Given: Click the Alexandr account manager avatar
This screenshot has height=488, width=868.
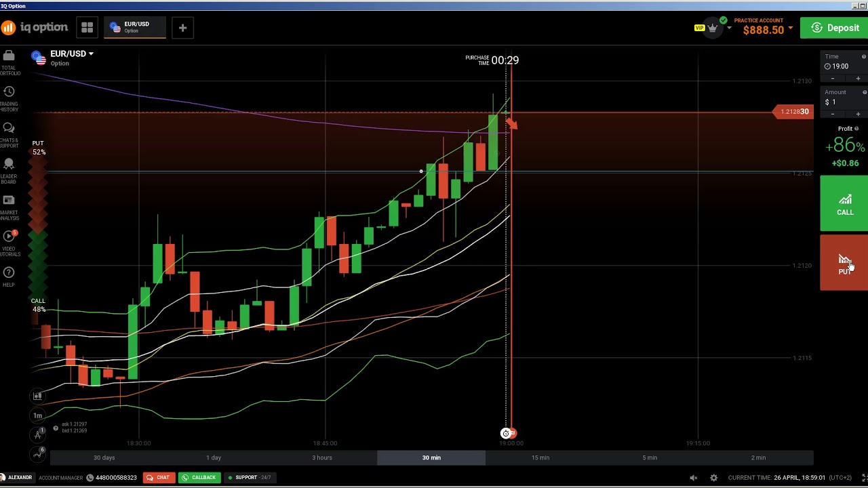Looking at the screenshot, I should click(3, 477).
